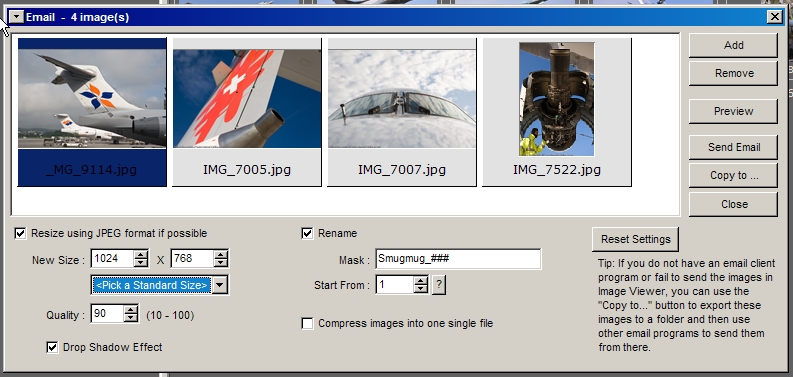Decrease the New Size height value

coord(221,263)
